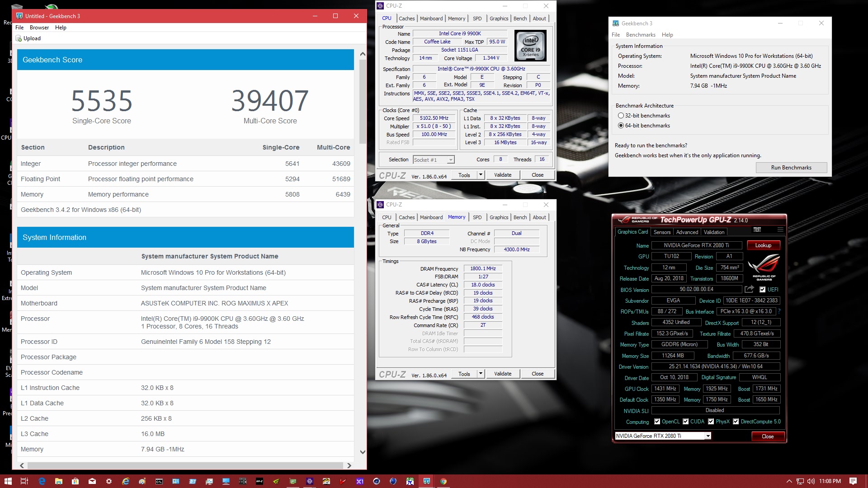The image size is (868, 488).
Task: Open Google Chrome from the taskbar
Action: [x=443, y=481]
